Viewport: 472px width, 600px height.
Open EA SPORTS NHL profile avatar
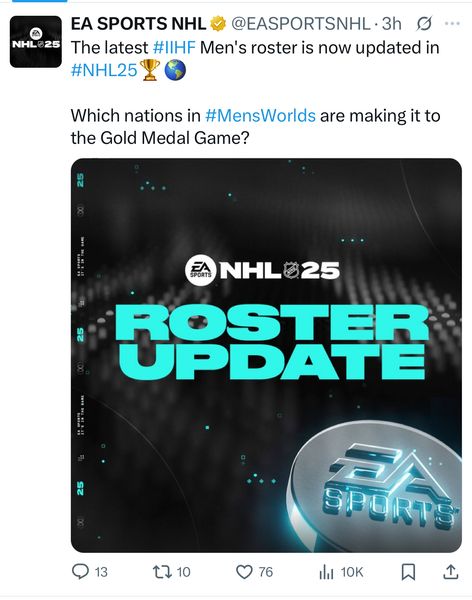click(36, 42)
